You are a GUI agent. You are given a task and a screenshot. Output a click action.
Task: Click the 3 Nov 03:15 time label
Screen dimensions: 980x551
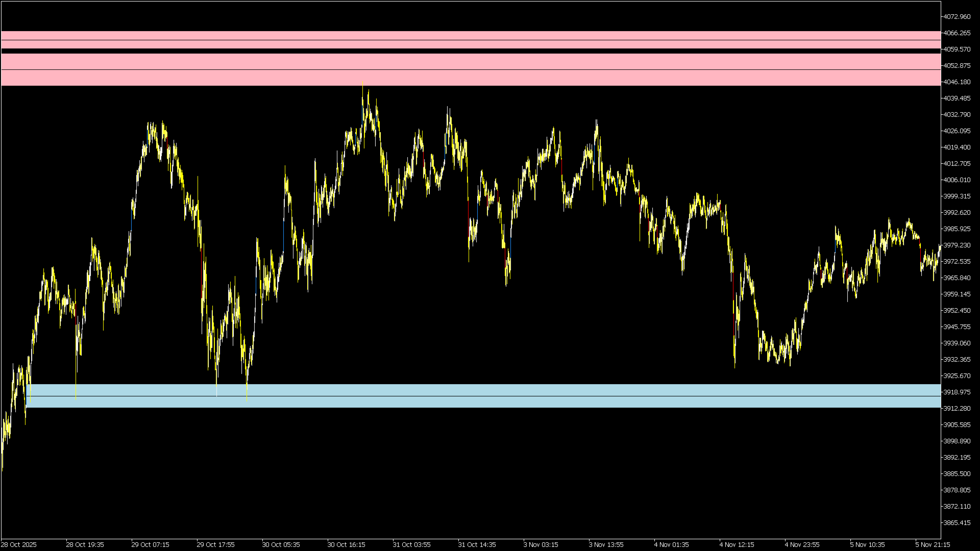pyautogui.click(x=541, y=545)
